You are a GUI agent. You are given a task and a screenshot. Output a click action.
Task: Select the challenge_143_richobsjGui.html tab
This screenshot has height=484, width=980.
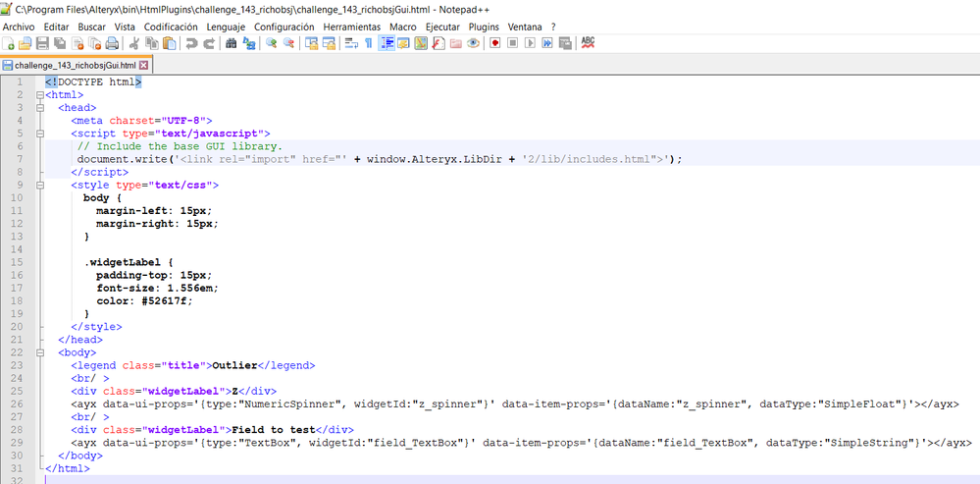[x=75, y=65]
